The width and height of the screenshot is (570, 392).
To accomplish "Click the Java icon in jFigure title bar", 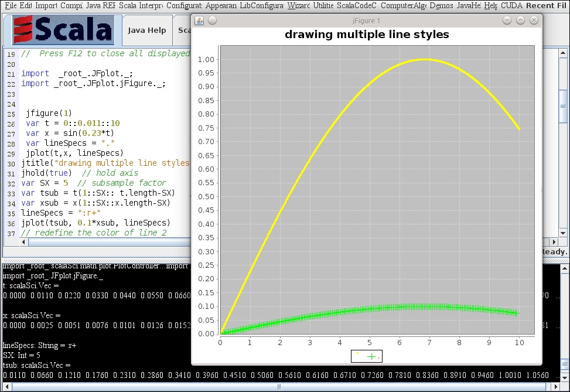I will point(199,21).
